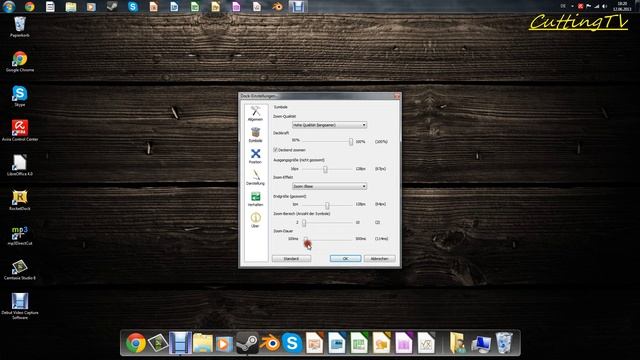Open the Verhalten section
The image size is (640, 360).
[x=256, y=199]
